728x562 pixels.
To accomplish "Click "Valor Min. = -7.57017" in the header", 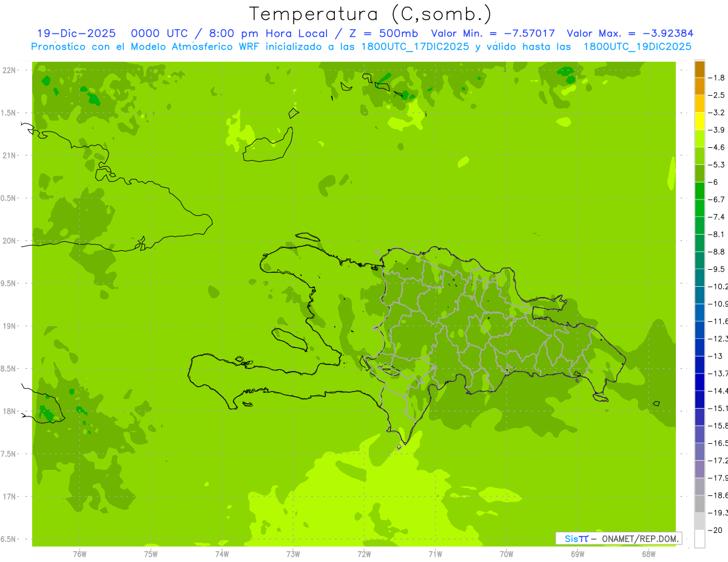I will coord(493,34).
